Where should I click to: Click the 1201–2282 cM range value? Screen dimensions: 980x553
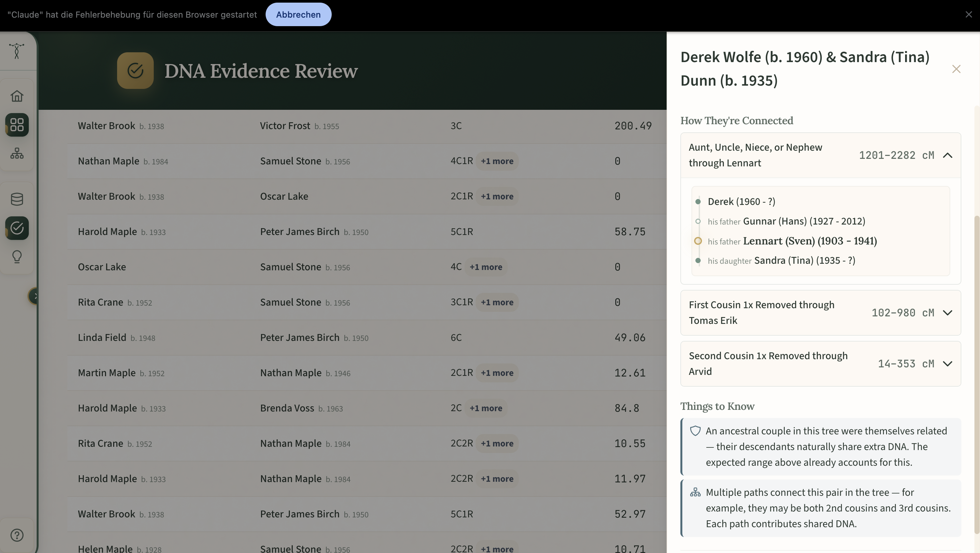[896, 155]
